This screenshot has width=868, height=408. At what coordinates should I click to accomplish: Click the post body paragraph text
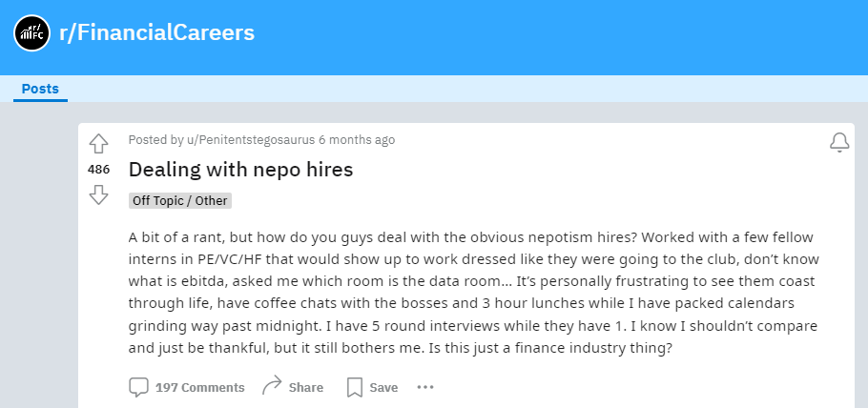click(473, 293)
